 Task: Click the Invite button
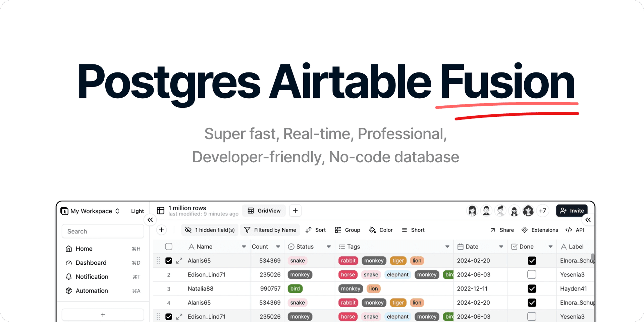pyautogui.click(x=572, y=210)
